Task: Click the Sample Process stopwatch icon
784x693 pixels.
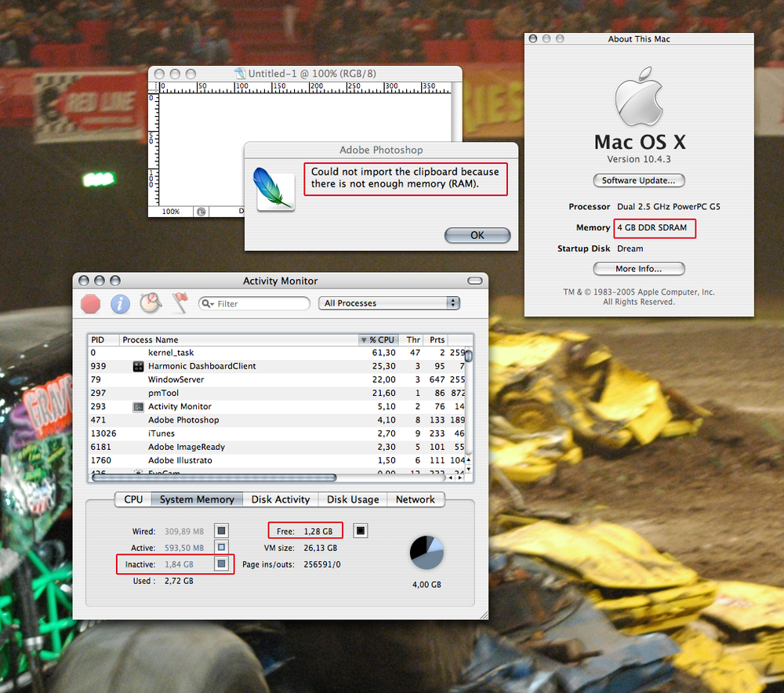Action: (x=150, y=303)
